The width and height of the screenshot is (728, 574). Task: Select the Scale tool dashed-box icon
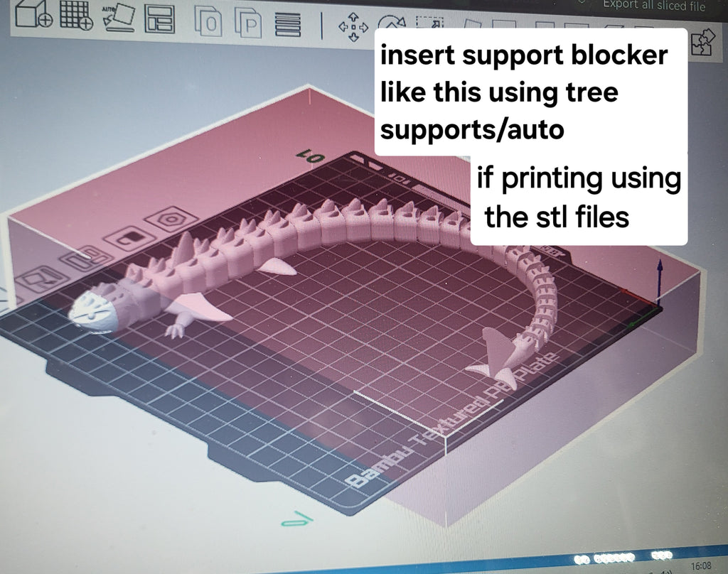click(430, 22)
